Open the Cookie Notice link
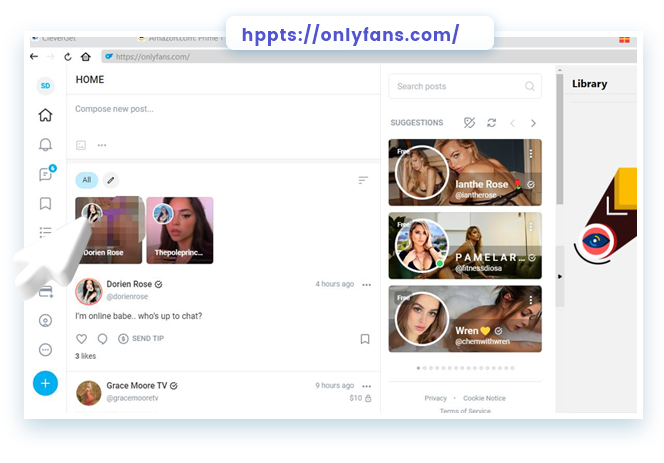 coord(484,398)
